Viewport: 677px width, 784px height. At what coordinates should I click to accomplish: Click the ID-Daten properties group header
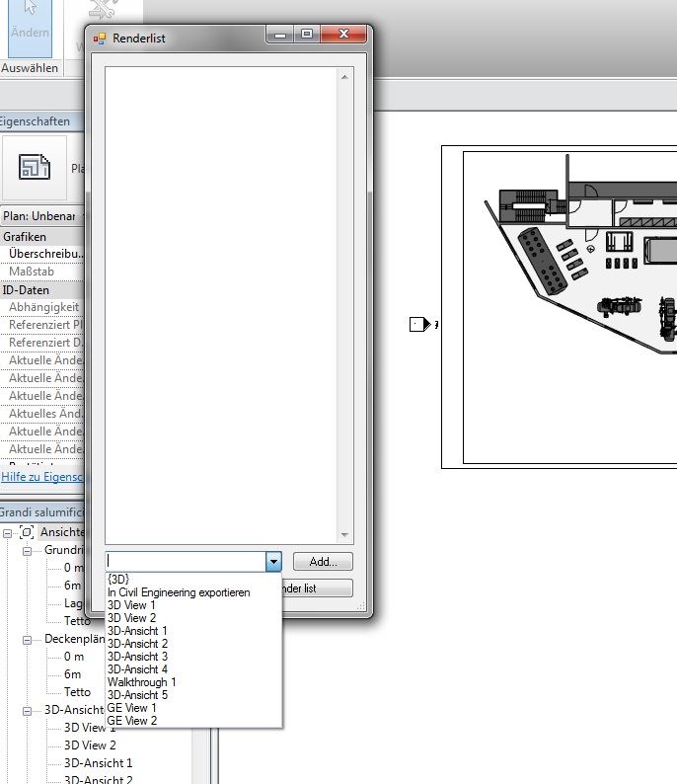[42, 290]
